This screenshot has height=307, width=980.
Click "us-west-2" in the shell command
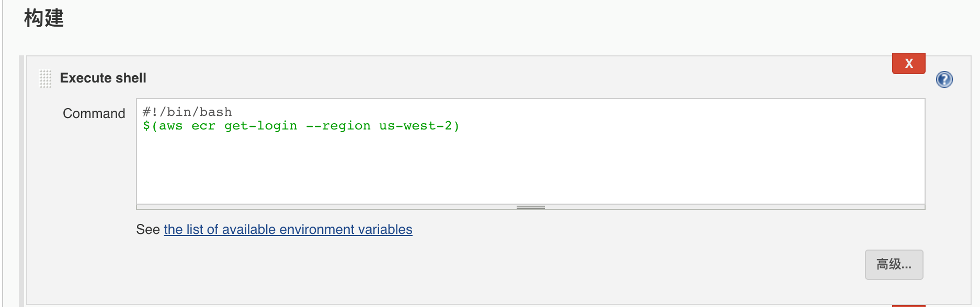coord(415,126)
